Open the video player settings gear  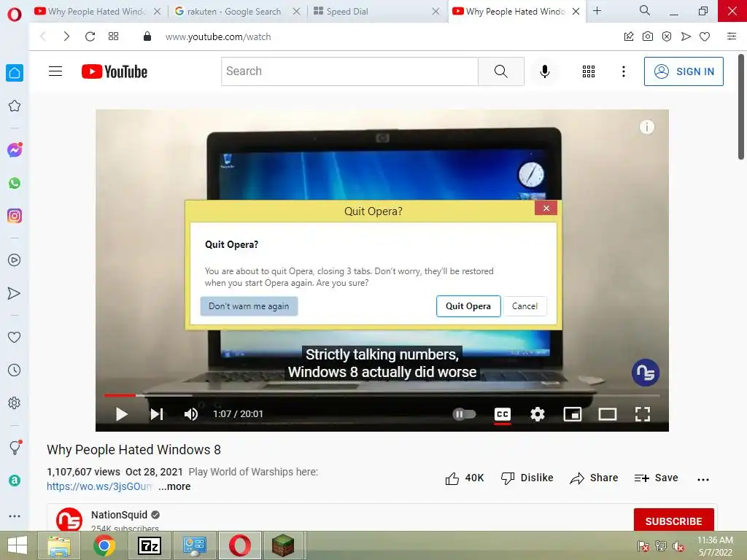click(538, 414)
